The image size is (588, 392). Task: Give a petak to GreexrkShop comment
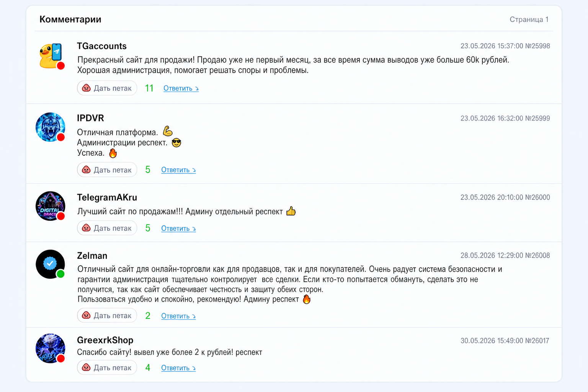click(x=107, y=367)
